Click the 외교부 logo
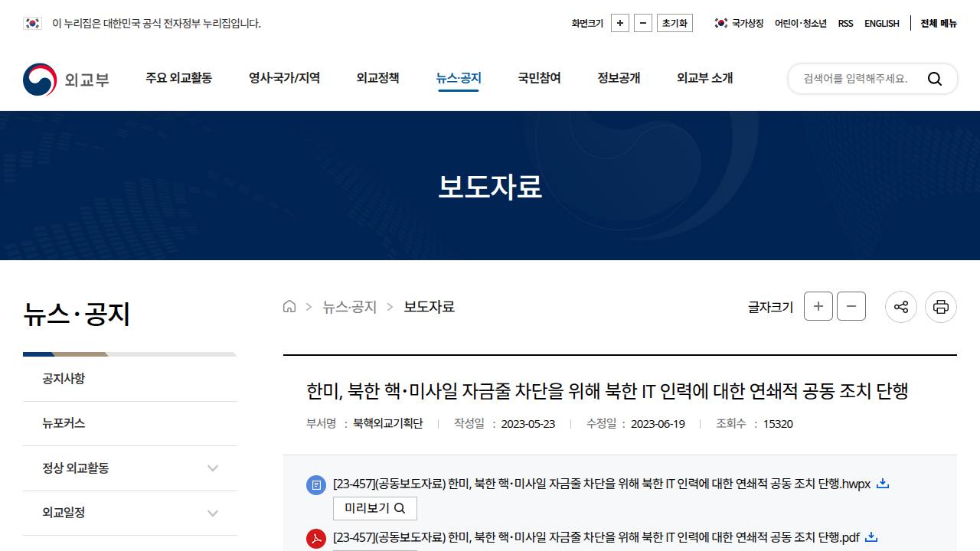The image size is (980, 551). 66,79
